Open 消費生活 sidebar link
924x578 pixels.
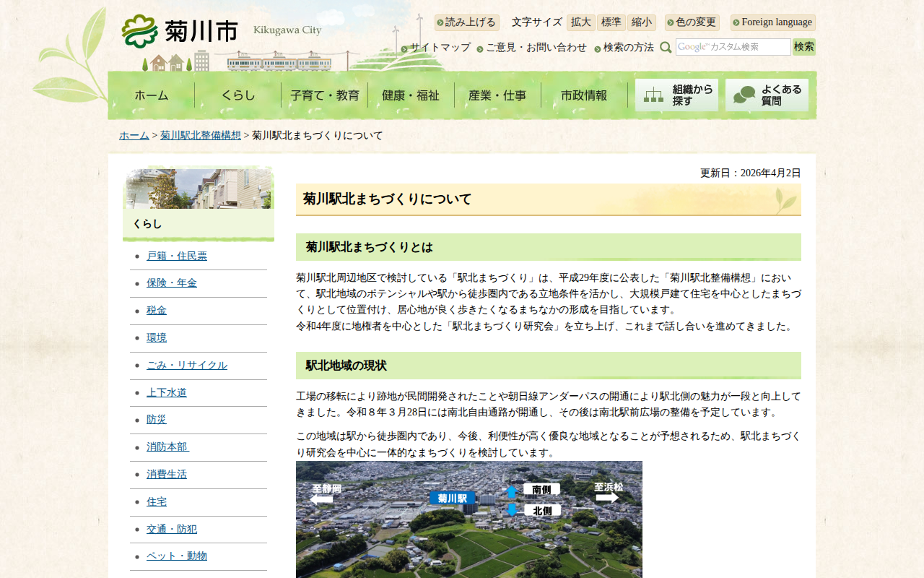tap(167, 475)
